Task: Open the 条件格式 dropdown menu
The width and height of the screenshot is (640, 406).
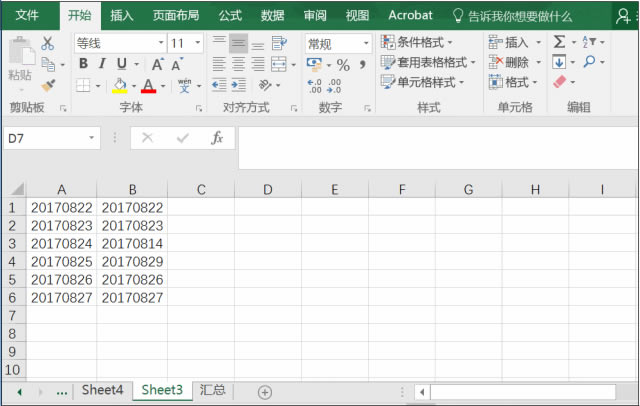Action: [x=418, y=43]
